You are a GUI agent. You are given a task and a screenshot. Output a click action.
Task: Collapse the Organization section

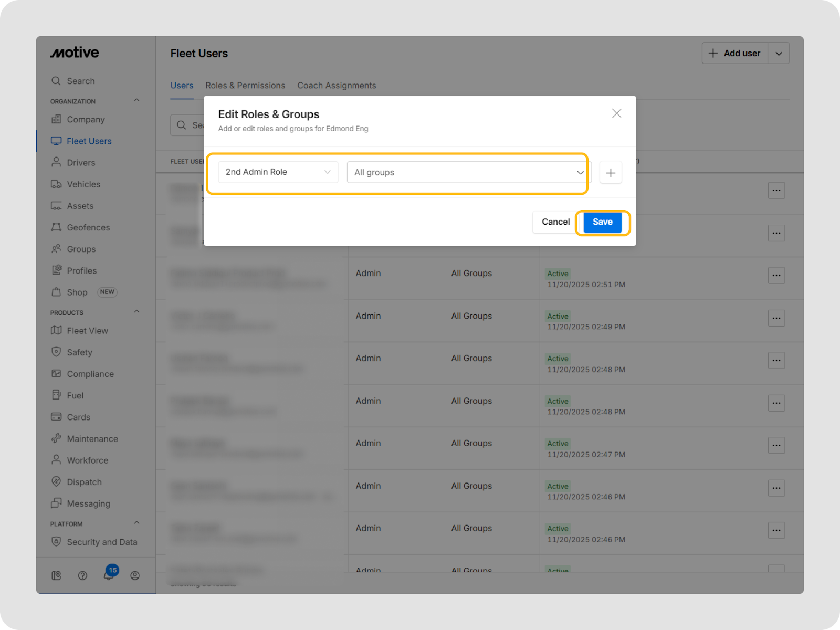point(136,101)
